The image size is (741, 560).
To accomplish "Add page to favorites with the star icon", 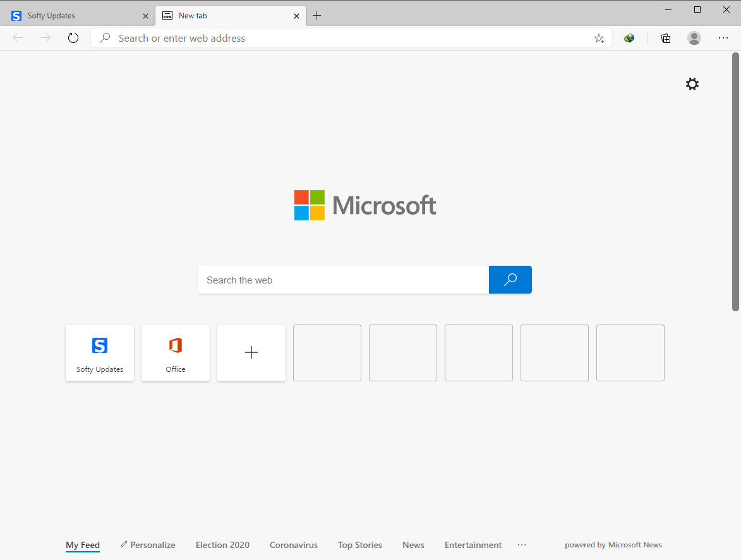I will pos(599,39).
